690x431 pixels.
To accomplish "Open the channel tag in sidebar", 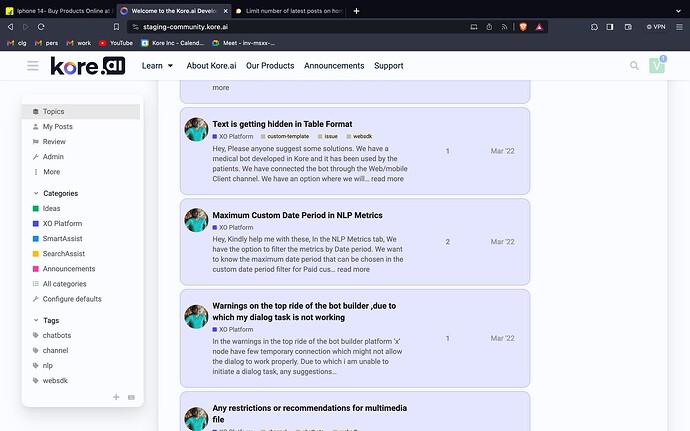I will pyautogui.click(x=81, y=350).
